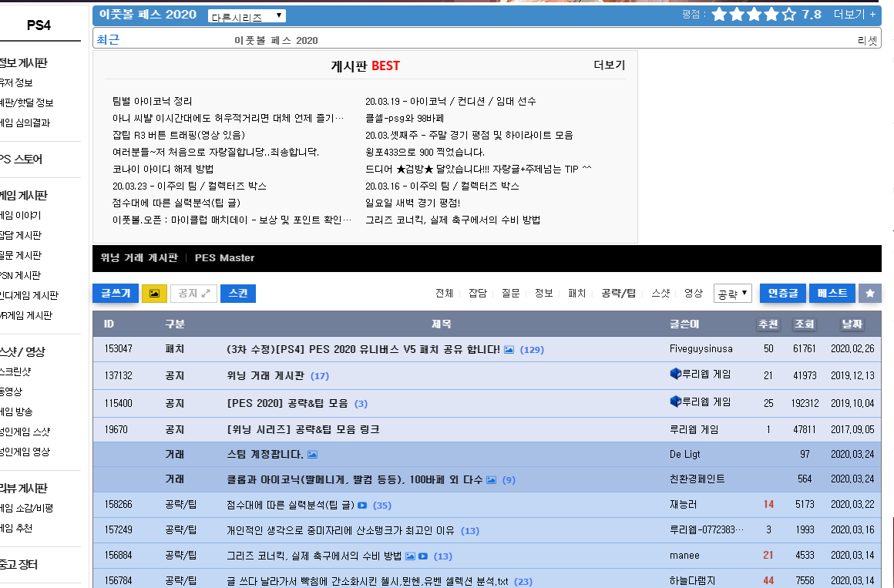894x588 pixels.
Task: Open the [PES 2020] 공략&팁 모음 post
Action: tap(287, 403)
